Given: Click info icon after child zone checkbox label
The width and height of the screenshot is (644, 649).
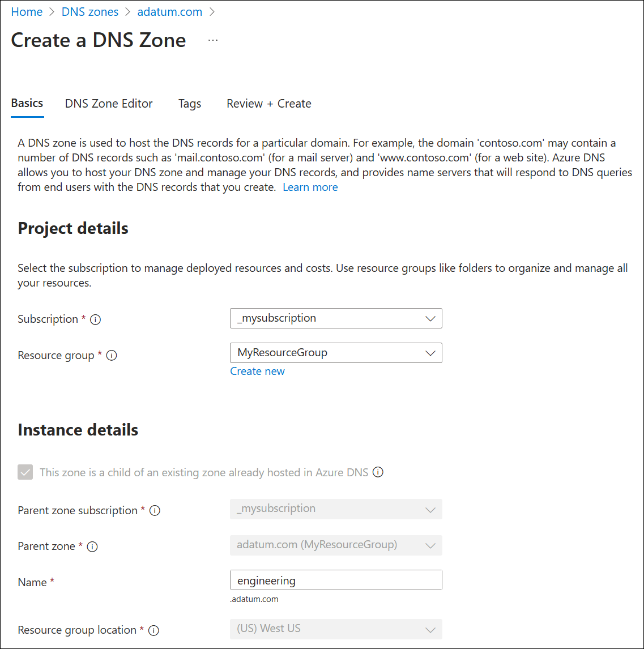Looking at the screenshot, I should [x=378, y=472].
